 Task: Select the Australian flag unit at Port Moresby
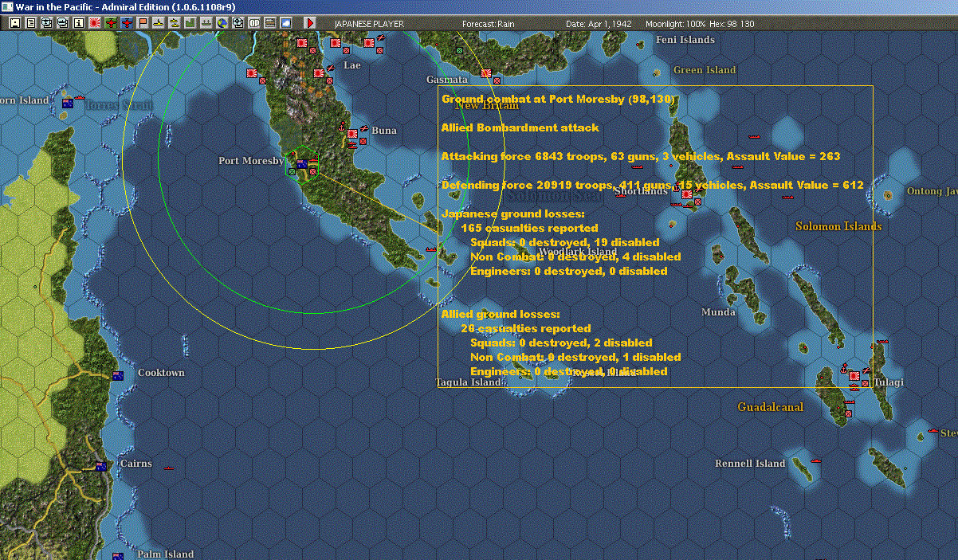[x=302, y=164]
